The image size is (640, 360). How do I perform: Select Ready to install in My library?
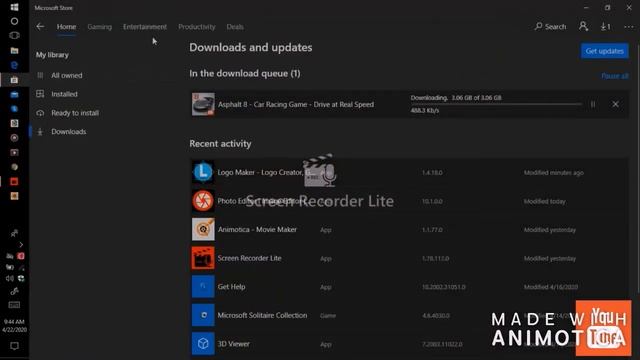pos(75,113)
